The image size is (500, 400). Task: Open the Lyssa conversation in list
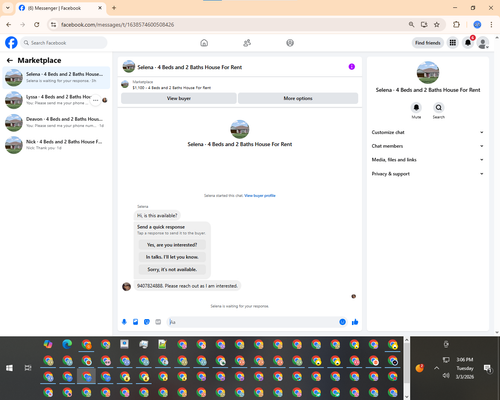coord(56,100)
